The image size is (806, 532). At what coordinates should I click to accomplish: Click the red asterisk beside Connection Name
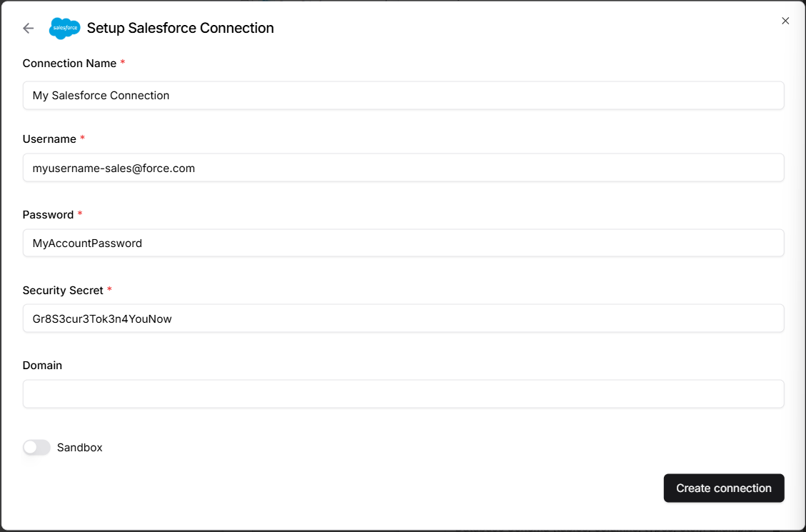123,63
